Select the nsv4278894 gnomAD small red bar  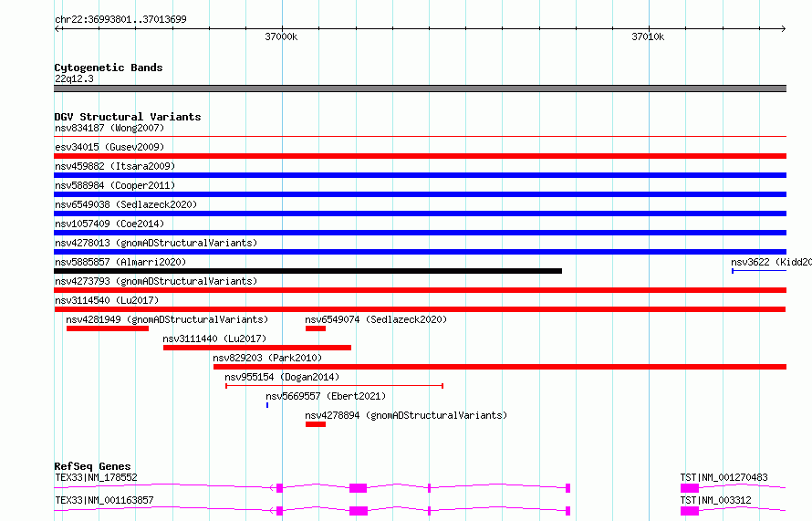coord(316,424)
